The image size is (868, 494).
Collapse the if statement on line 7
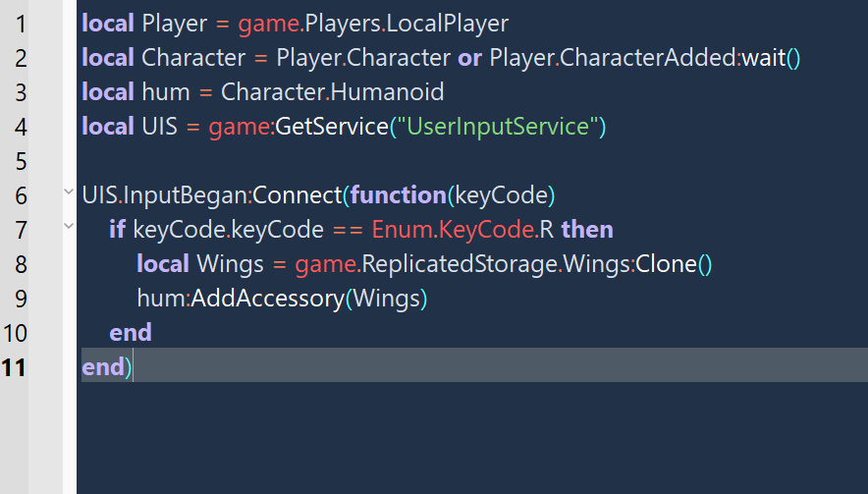click(x=69, y=226)
